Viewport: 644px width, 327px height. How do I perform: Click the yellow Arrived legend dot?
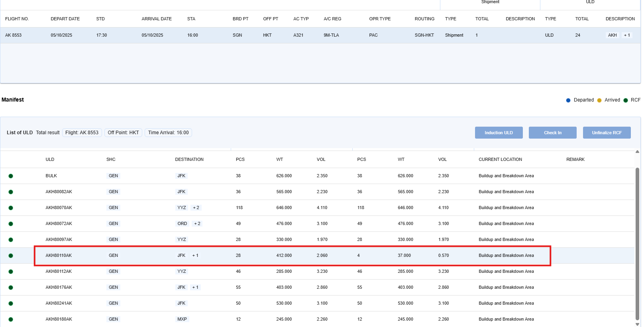click(x=599, y=100)
